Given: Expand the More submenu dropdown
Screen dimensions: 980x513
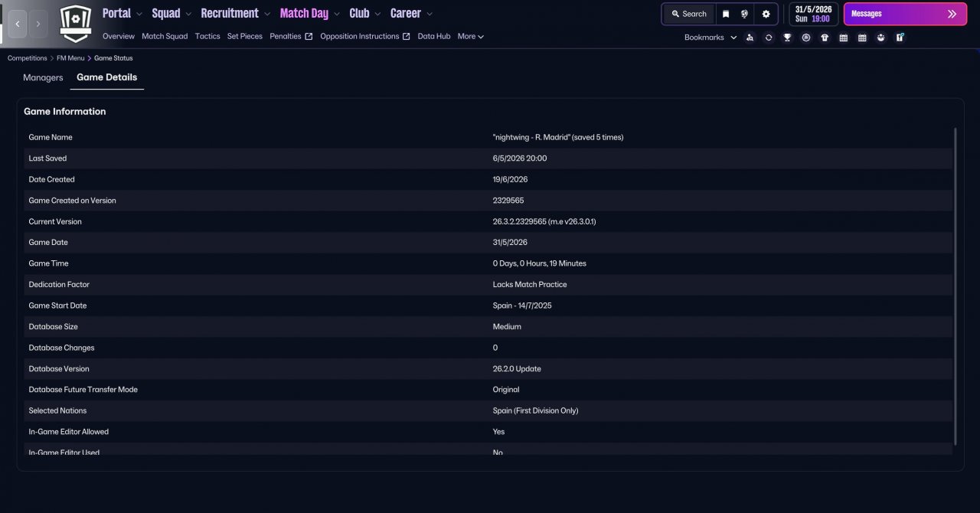Looking at the screenshot, I should (x=471, y=36).
